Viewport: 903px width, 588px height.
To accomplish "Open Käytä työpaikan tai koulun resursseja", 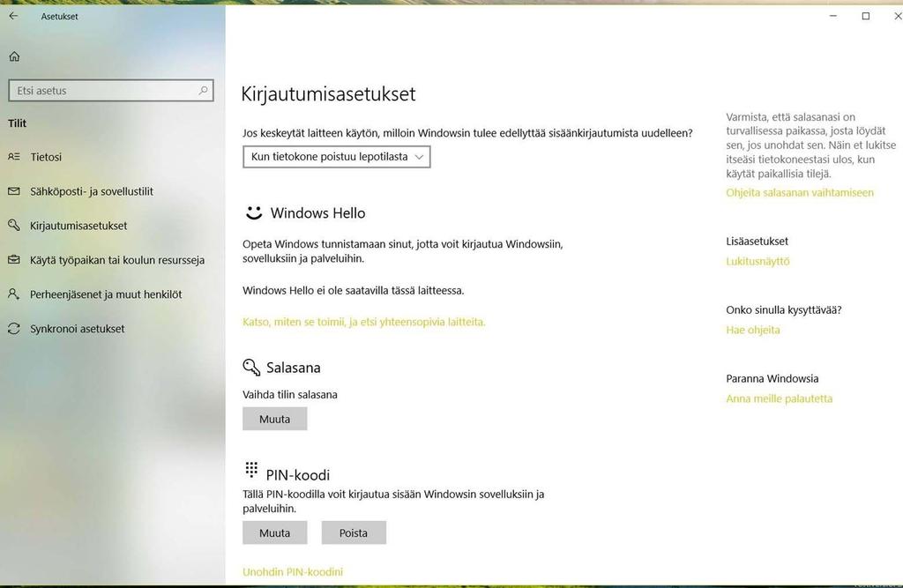I will pos(117,260).
